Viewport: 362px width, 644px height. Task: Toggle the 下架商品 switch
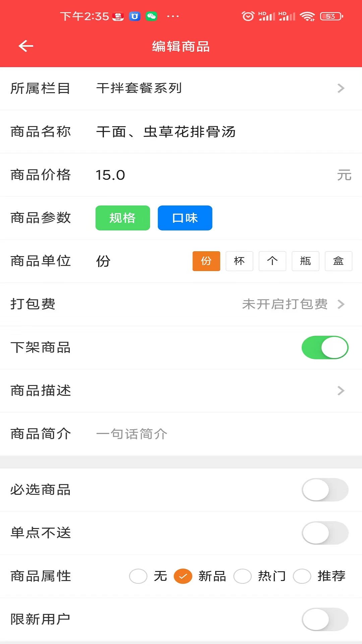click(325, 347)
